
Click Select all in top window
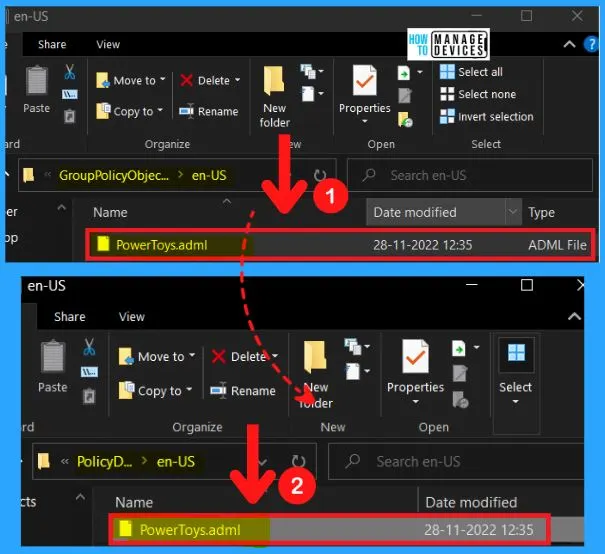click(471, 72)
